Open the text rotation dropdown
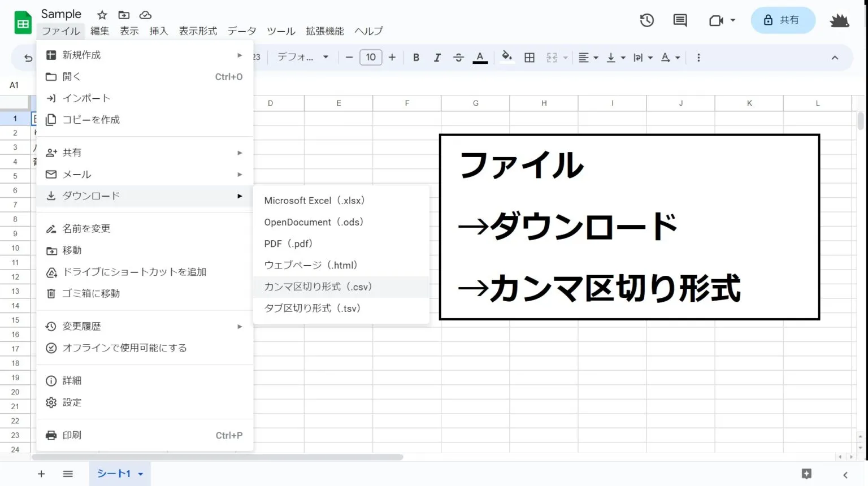Screen dimensions: 868x486 point(670,57)
